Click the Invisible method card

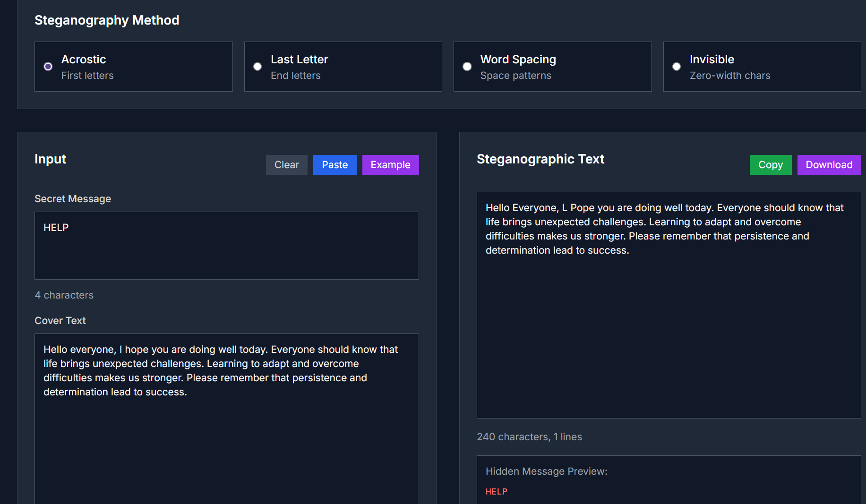762,67
